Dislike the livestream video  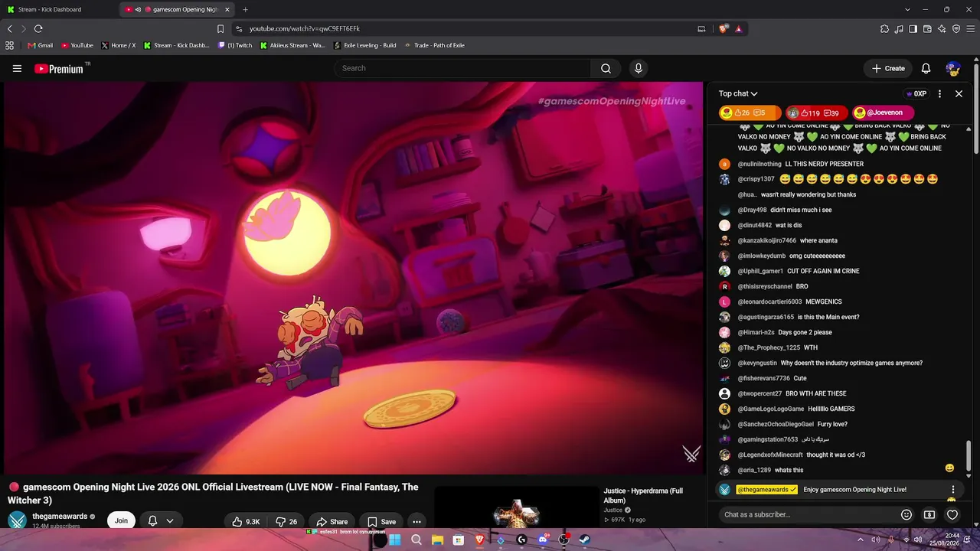[x=286, y=522]
